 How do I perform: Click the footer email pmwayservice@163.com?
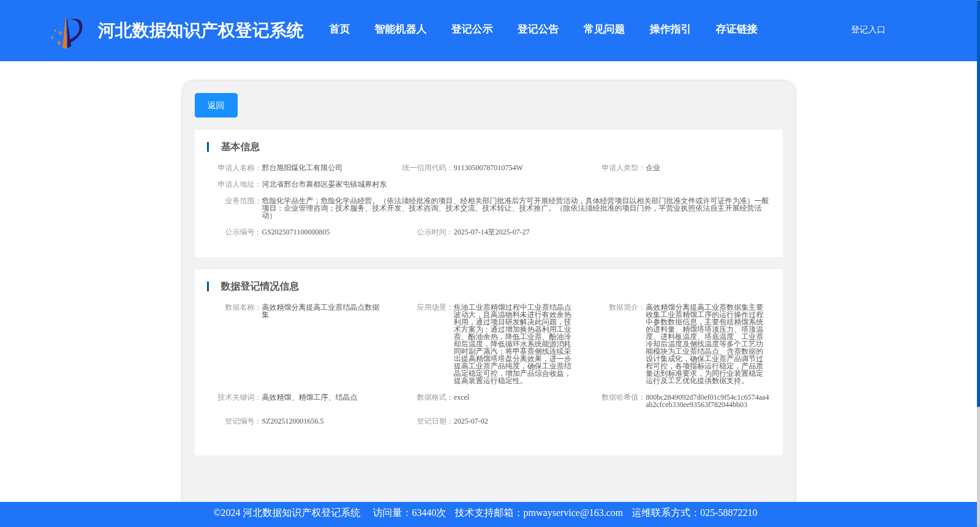pyautogui.click(x=573, y=513)
